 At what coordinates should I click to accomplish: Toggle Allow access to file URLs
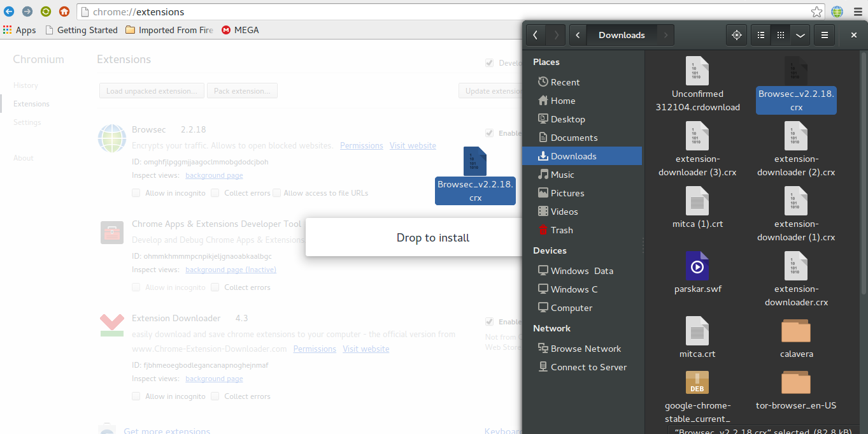(x=276, y=193)
